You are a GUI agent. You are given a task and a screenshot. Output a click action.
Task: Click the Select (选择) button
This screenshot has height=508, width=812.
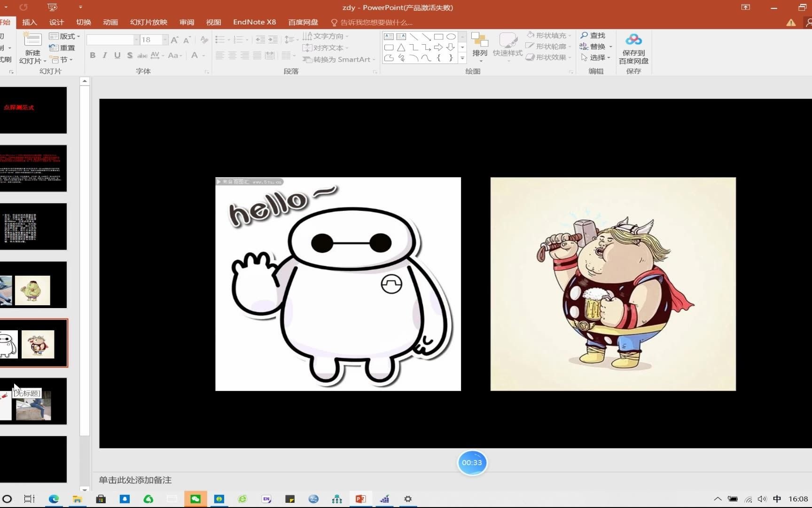point(595,57)
